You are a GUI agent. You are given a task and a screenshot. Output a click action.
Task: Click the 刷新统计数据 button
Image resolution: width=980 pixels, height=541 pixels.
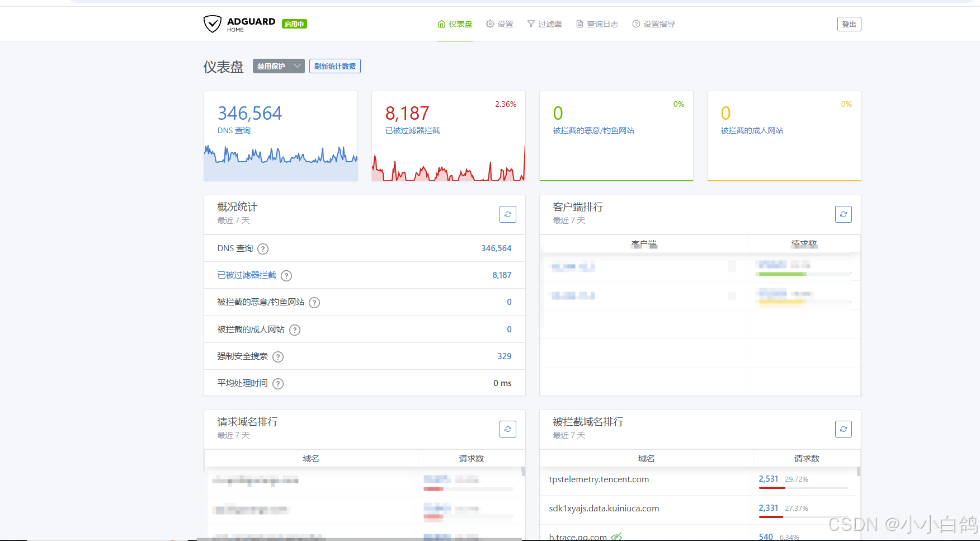(334, 67)
